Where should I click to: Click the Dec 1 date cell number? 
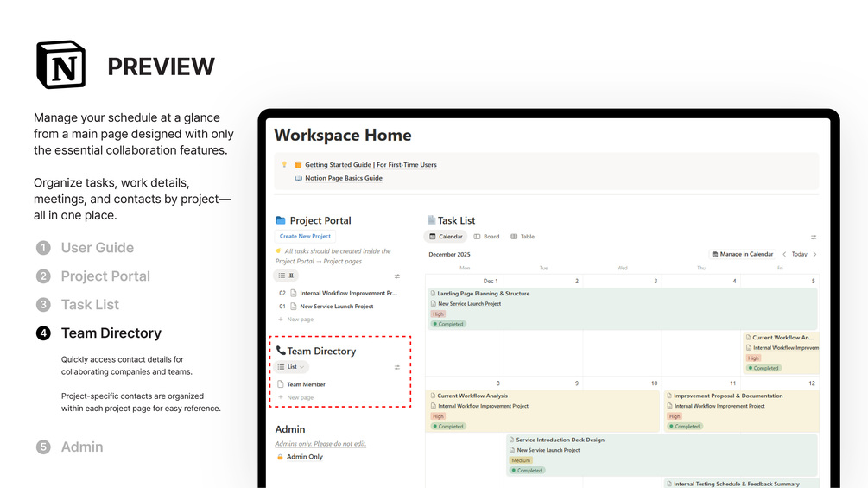coord(491,281)
